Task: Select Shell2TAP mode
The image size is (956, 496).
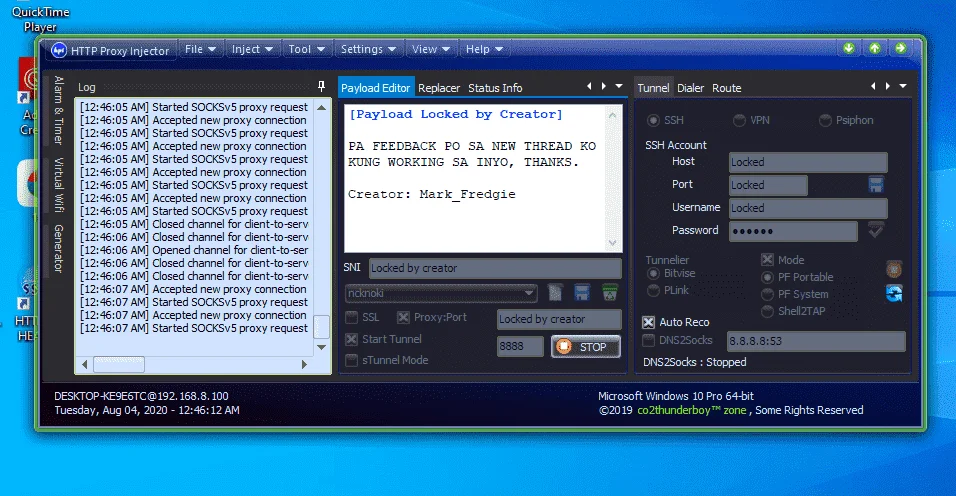Action: click(768, 311)
